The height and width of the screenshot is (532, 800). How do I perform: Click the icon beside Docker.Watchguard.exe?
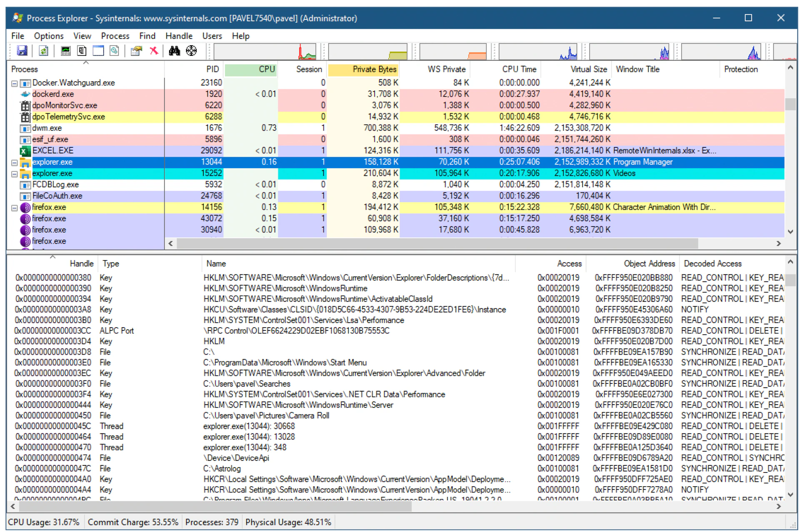pos(25,83)
